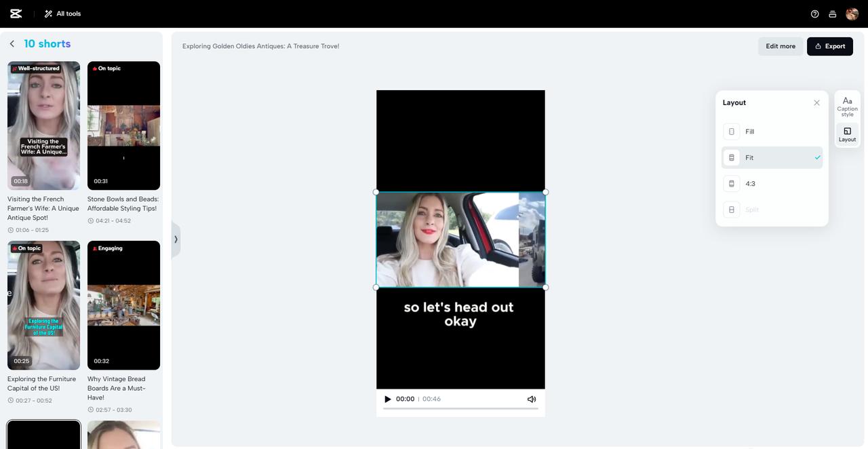Image resolution: width=868 pixels, height=449 pixels.
Task: Open the Layout tab in side toolbar
Action: tap(847, 134)
